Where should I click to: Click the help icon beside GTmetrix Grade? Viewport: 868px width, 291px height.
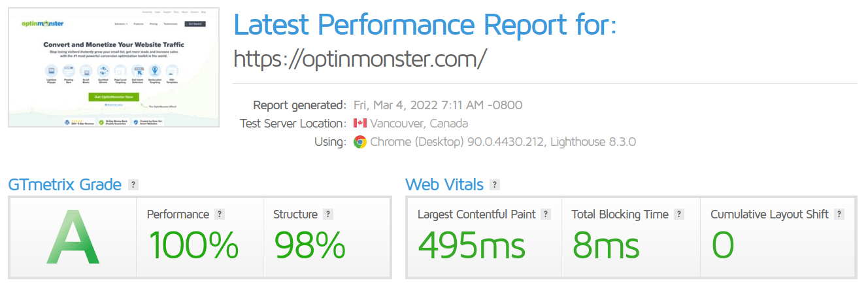(133, 184)
